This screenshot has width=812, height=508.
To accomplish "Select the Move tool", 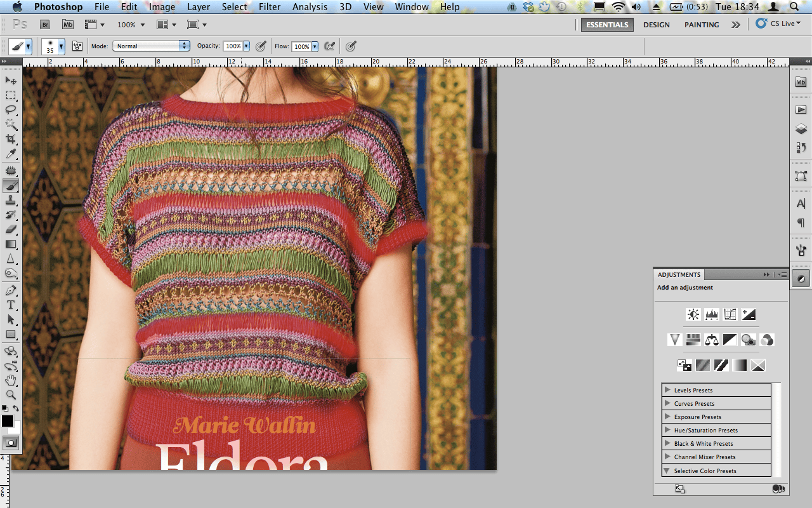I will coord(11,80).
